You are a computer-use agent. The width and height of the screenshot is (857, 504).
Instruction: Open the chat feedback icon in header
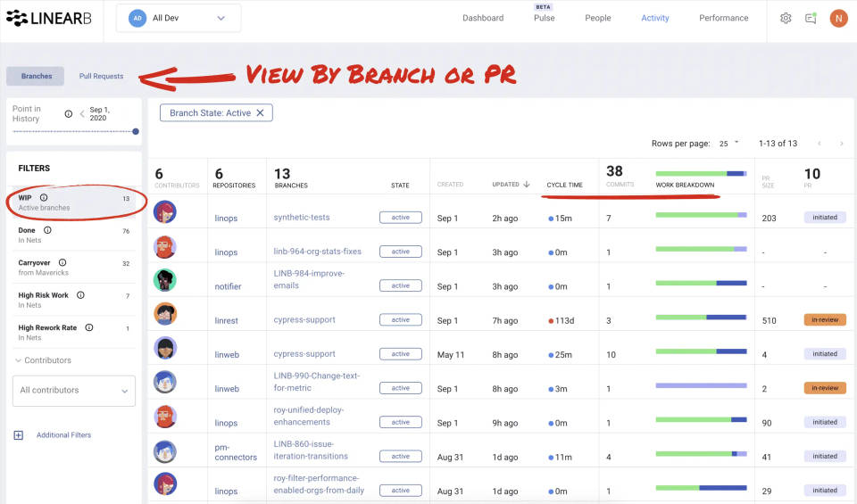[x=811, y=18]
